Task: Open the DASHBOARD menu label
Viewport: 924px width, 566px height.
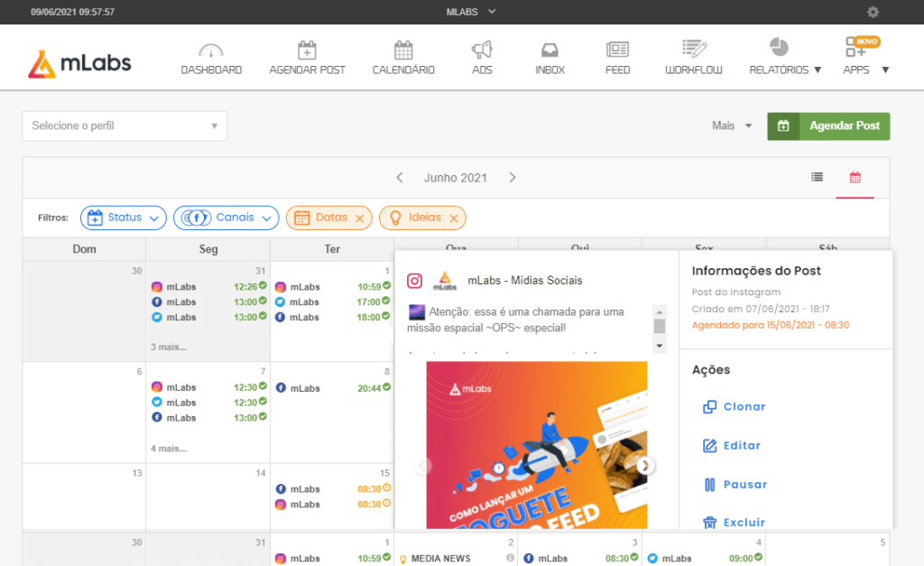Action: [211, 70]
